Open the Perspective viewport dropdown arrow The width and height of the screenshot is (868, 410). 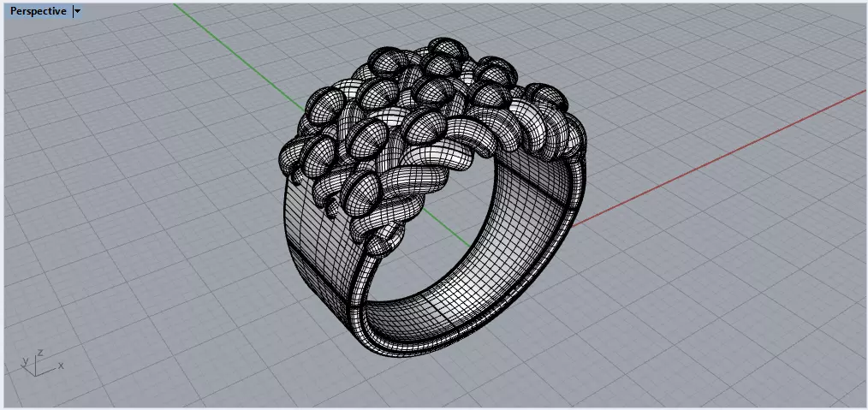(x=78, y=11)
